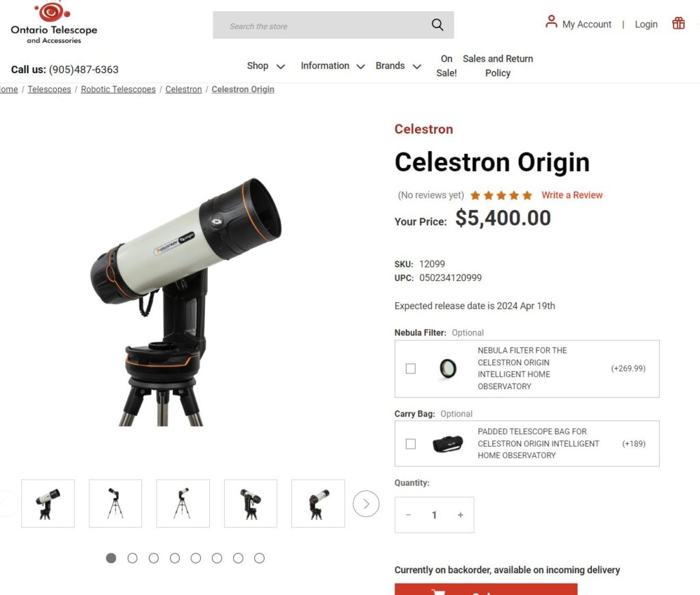Expand the Shop dropdown menu
The image size is (700, 595).
(266, 66)
